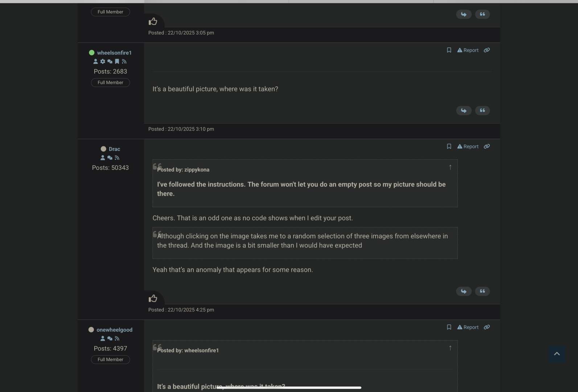The width and height of the screenshot is (578, 392).
Task: Open wheelsonfire1's settings gear icon
Action: pyautogui.click(x=103, y=61)
